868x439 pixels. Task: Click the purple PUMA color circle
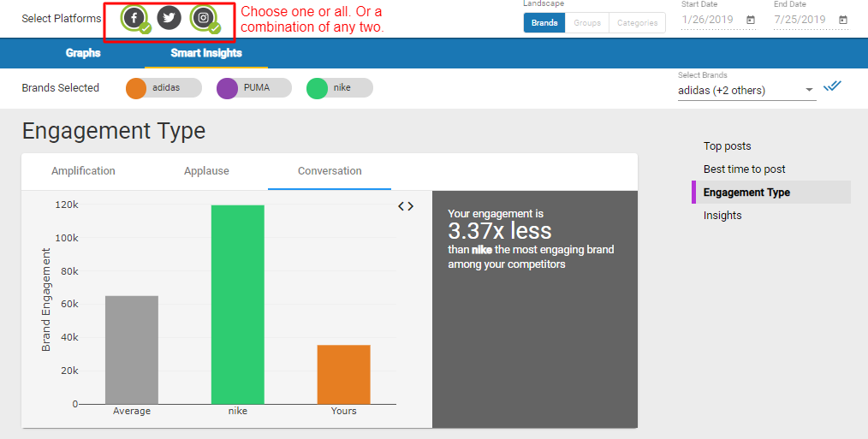(227, 89)
